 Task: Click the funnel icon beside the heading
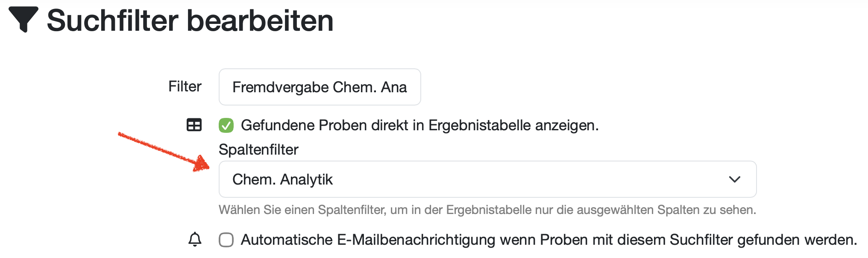pos(23,19)
